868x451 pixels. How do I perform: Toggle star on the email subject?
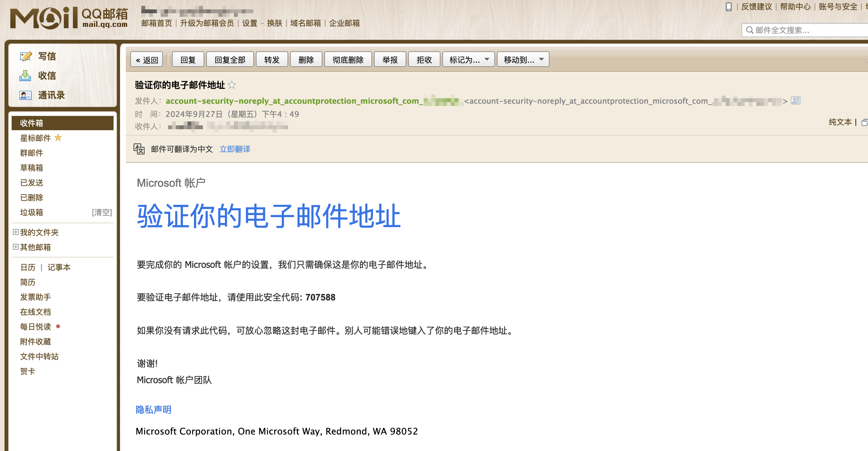[232, 85]
